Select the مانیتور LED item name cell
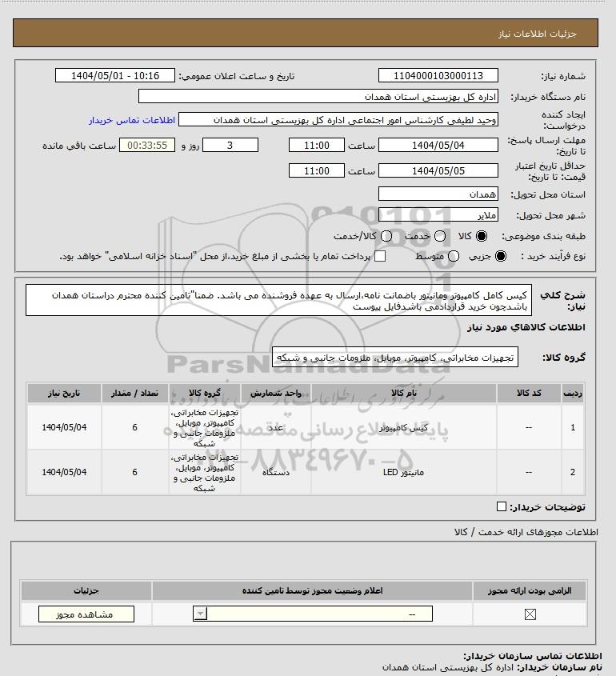Viewport: 616px width, 676px height. (403, 472)
